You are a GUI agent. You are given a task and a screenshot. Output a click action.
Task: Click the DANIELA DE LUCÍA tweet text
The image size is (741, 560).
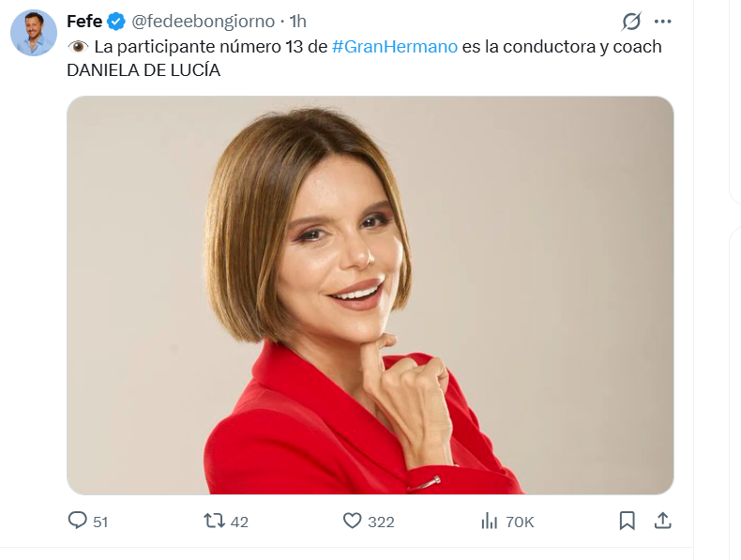tap(144, 70)
